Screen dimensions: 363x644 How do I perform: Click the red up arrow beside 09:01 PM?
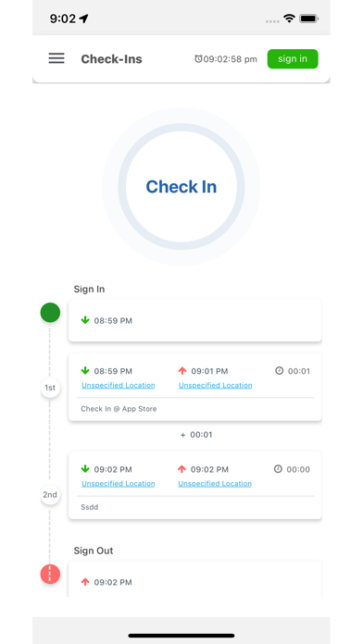pos(182,371)
